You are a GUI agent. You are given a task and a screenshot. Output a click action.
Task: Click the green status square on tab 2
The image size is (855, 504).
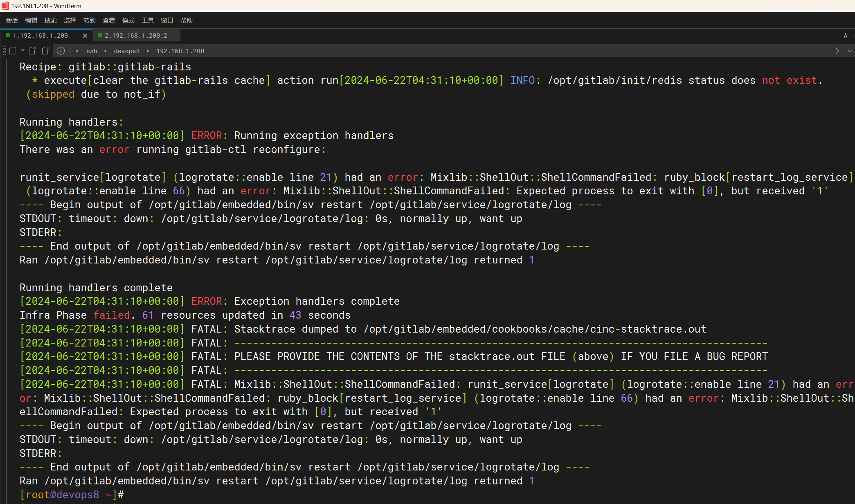point(99,35)
